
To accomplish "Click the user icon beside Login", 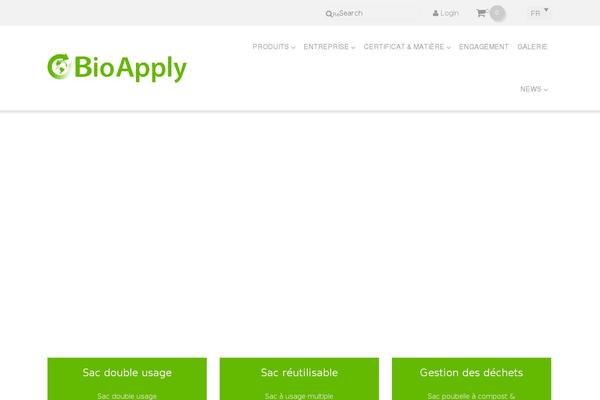I will (435, 13).
